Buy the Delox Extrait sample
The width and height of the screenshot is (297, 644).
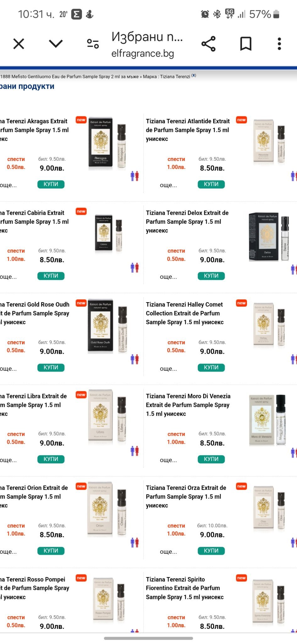tap(211, 276)
